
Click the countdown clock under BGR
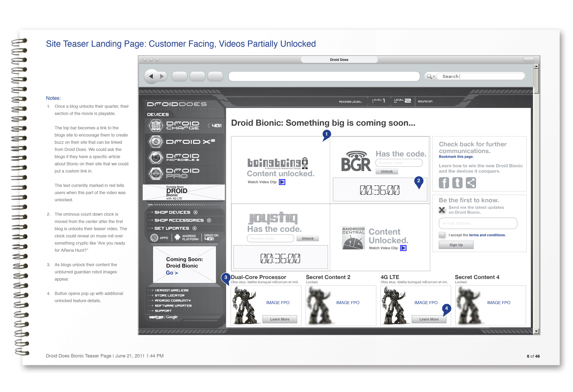click(x=380, y=190)
